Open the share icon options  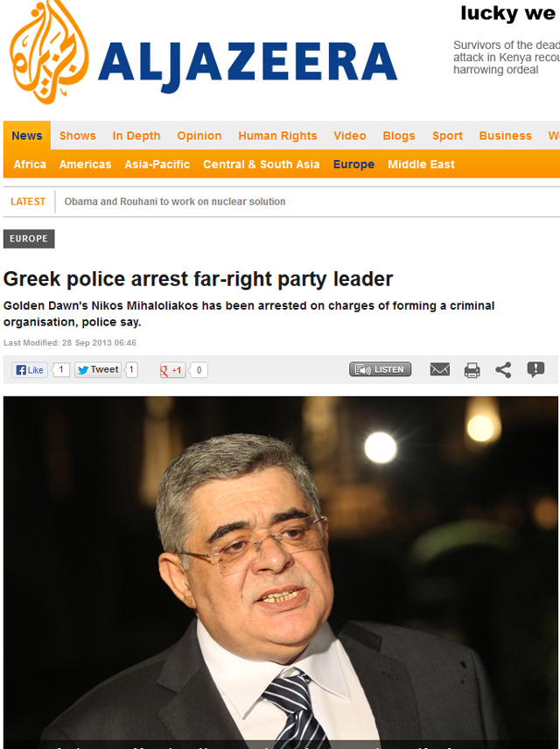[x=503, y=370]
